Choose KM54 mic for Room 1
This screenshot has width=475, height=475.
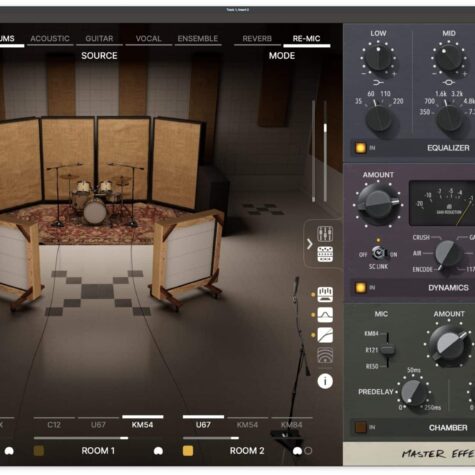(142, 425)
